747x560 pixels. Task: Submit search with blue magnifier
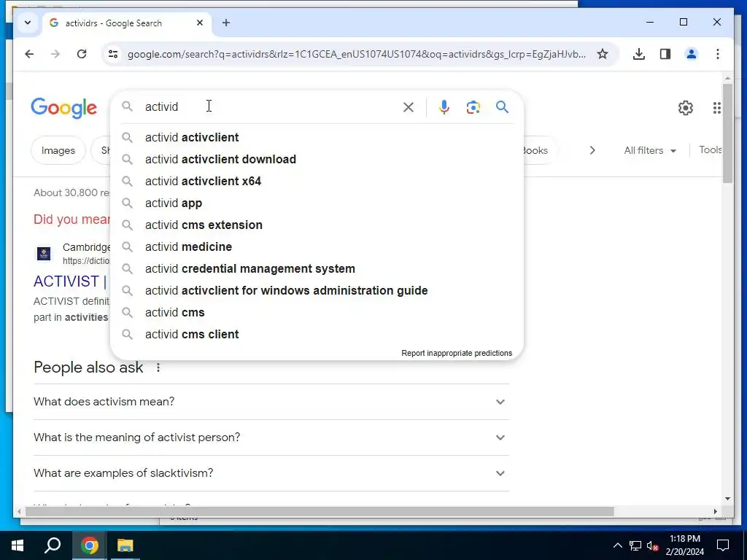pyautogui.click(x=502, y=106)
